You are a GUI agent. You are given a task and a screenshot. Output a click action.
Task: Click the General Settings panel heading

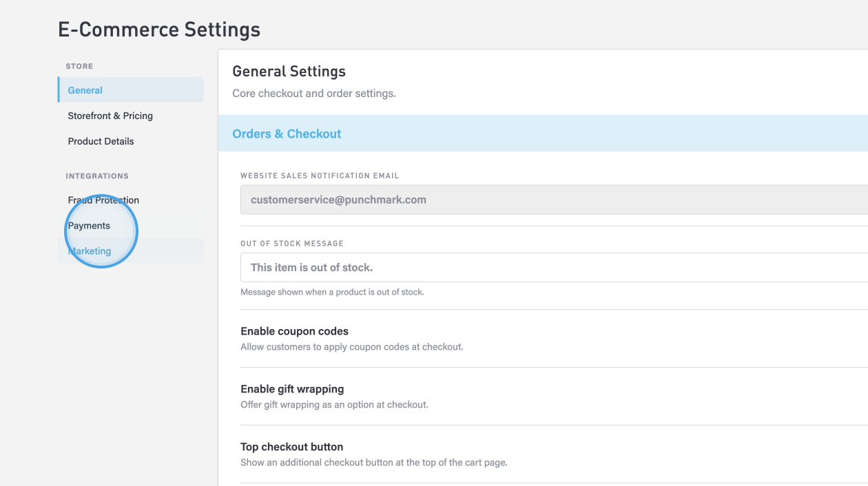(x=289, y=72)
